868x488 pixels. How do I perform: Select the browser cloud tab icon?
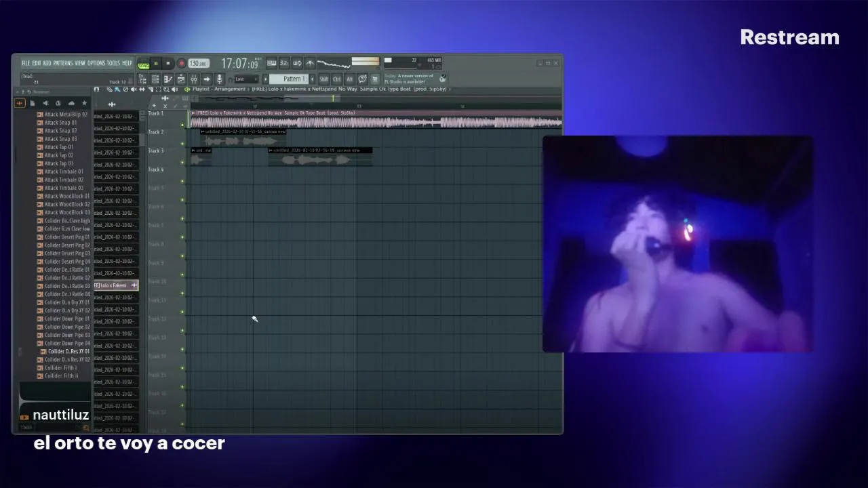(x=71, y=103)
